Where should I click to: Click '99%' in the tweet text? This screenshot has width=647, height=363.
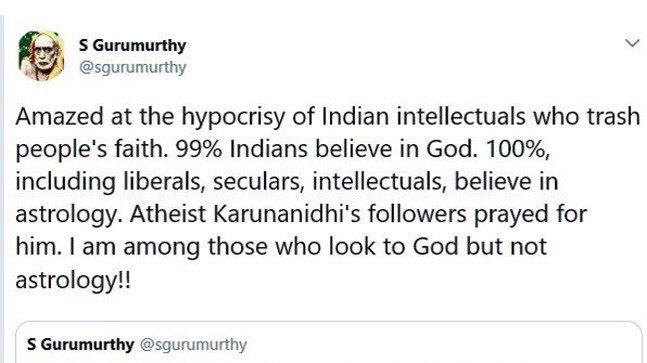[x=199, y=149]
